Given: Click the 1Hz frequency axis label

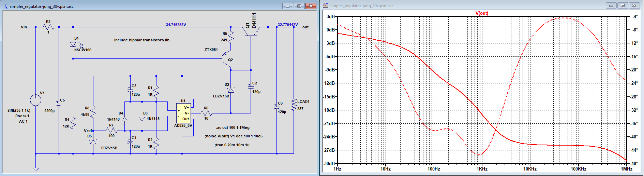Looking at the screenshot, I should click(x=337, y=169).
